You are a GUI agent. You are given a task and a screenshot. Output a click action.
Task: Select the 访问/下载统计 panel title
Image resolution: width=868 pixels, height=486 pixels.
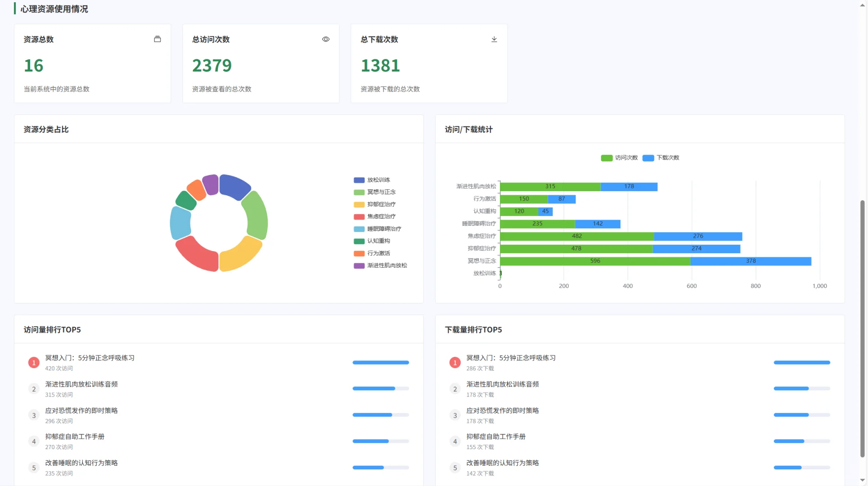pyautogui.click(x=468, y=130)
